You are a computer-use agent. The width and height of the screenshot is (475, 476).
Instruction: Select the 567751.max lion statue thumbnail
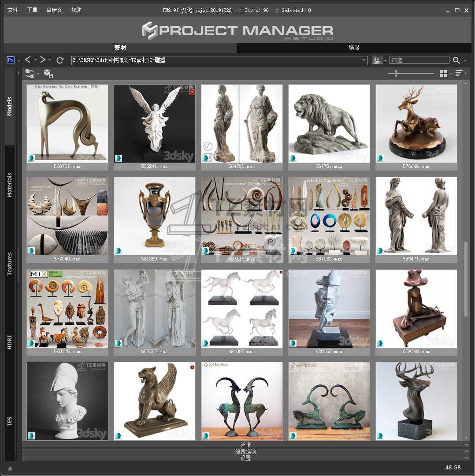[x=329, y=124]
